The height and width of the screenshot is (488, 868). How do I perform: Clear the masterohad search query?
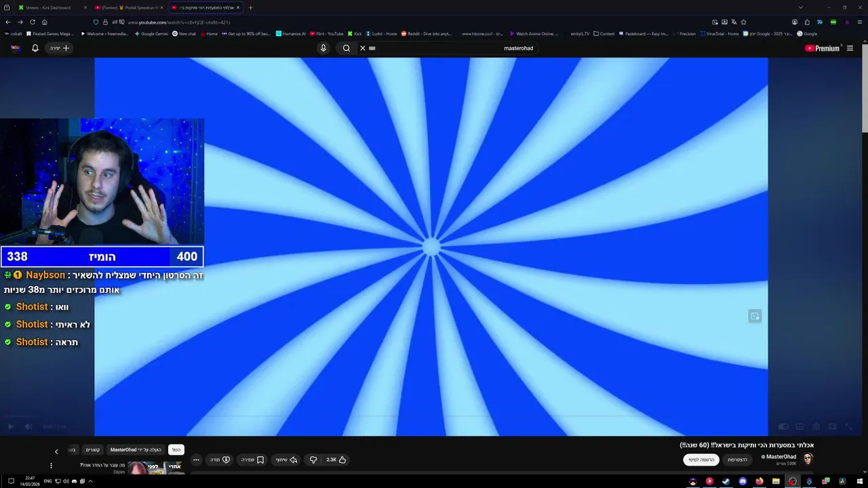(363, 48)
